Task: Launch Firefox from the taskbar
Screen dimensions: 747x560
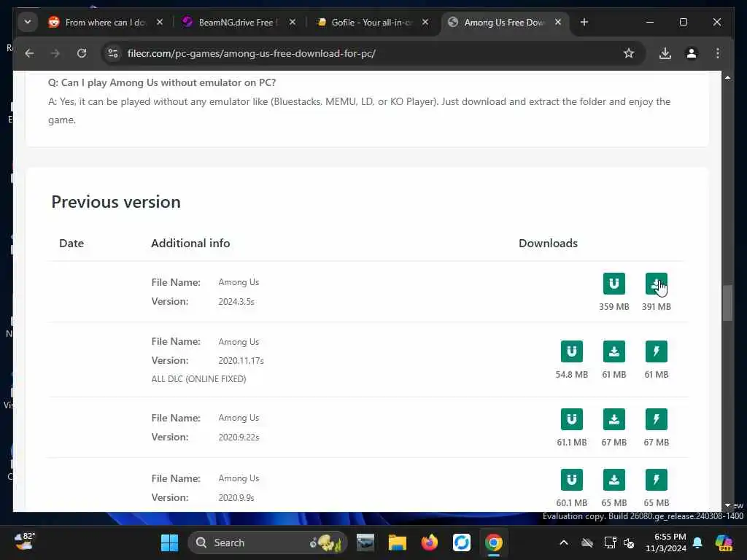Action: [x=429, y=542]
